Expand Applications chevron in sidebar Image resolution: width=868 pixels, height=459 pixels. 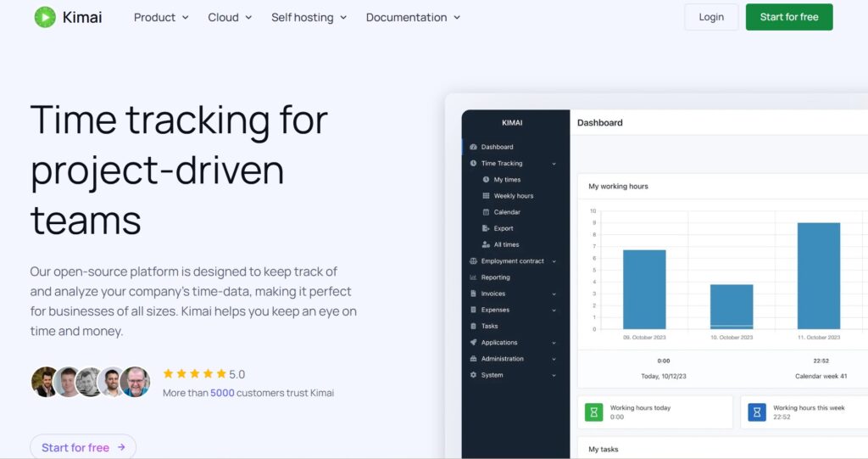tap(554, 343)
